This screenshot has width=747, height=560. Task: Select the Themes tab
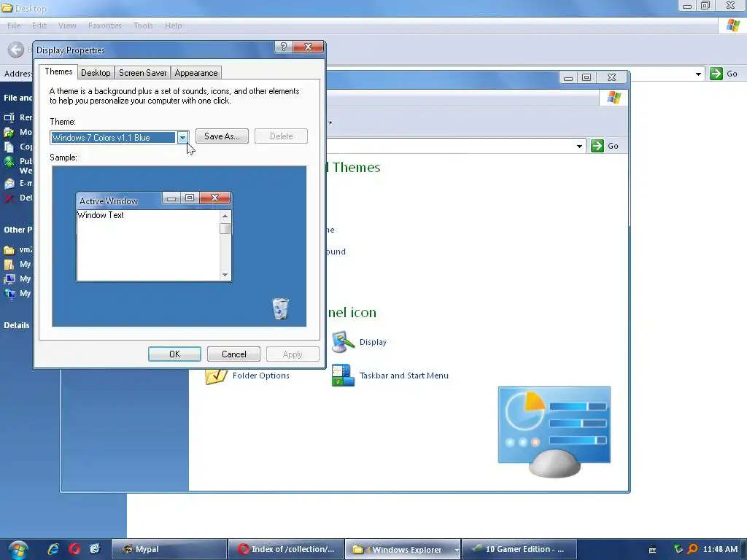(x=58, y=71)
